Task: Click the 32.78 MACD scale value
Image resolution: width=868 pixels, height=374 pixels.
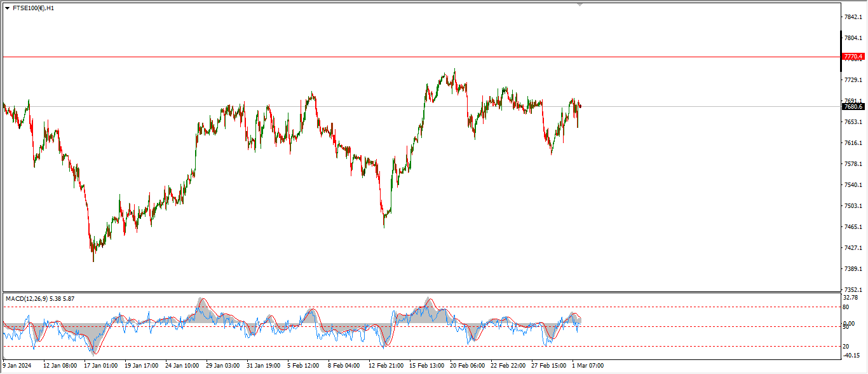Action: click(x=850, y=298)
